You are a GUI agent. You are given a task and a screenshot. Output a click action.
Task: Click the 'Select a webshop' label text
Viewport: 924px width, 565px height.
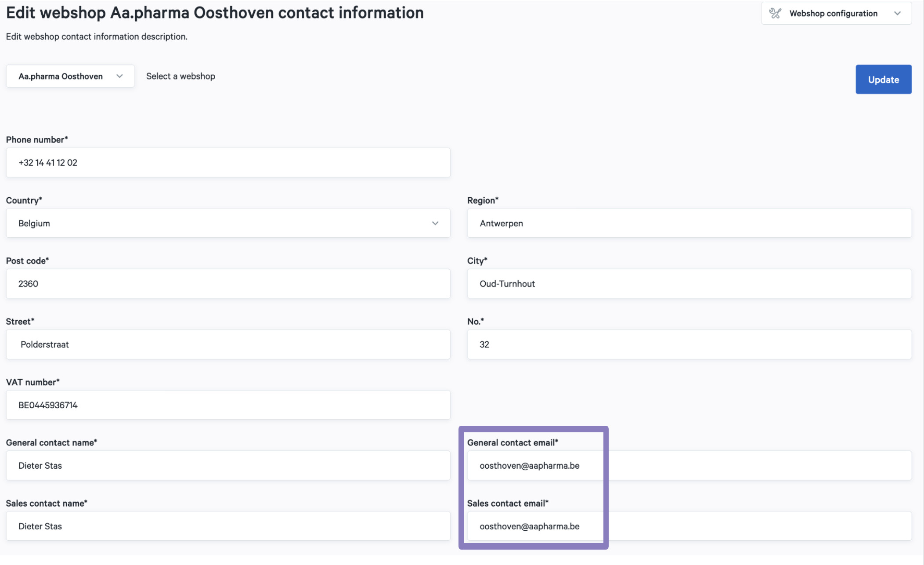pyautogui.click(x=180, y=76)
